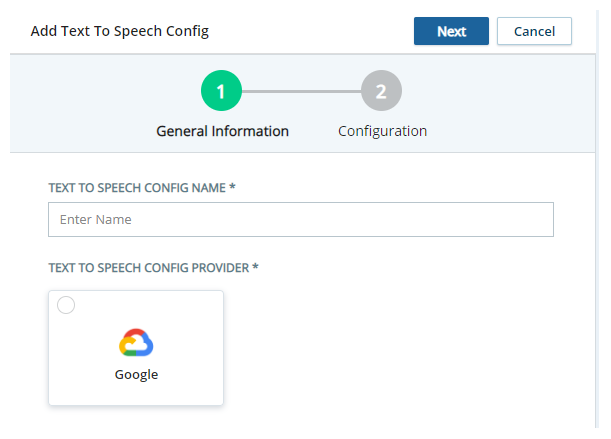This screenshot has height=439, width=611.
Task: Click the General Information step label
Action: click(223, 131)
